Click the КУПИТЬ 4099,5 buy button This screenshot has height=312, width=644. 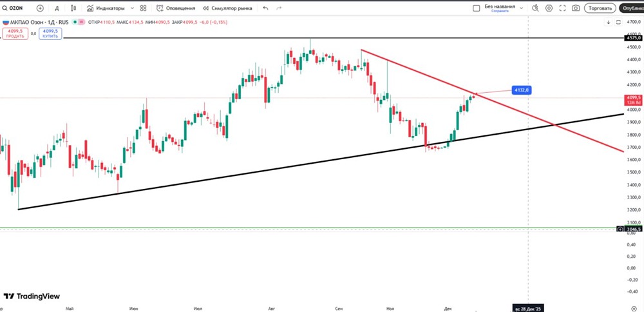coord(50,34)
